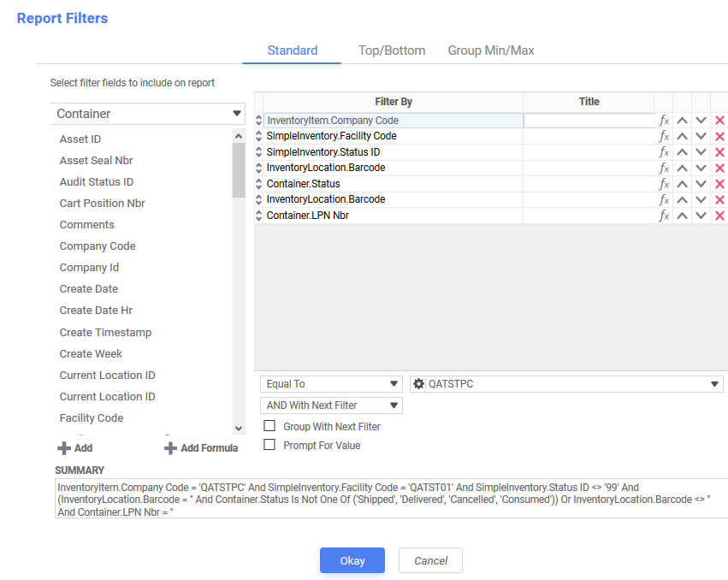
Task: Move SimpleInventory.Facility Code filter up
Action: click(x=682, y=135)
